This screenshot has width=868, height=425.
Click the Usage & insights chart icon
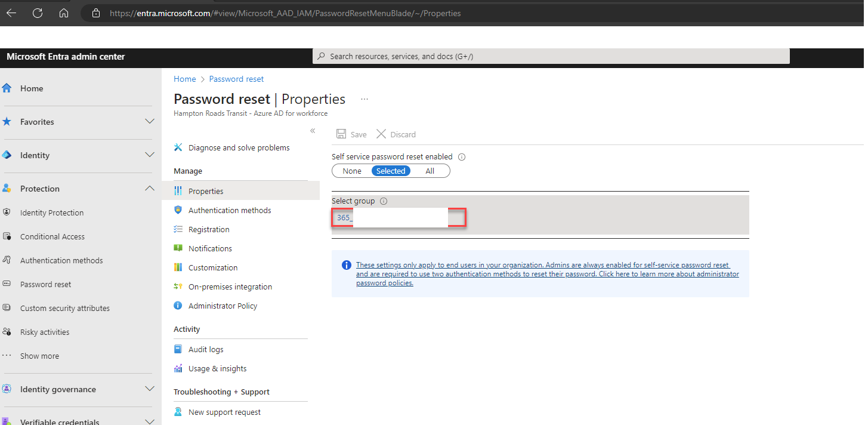pyautogui.click(x=178, y=368)
